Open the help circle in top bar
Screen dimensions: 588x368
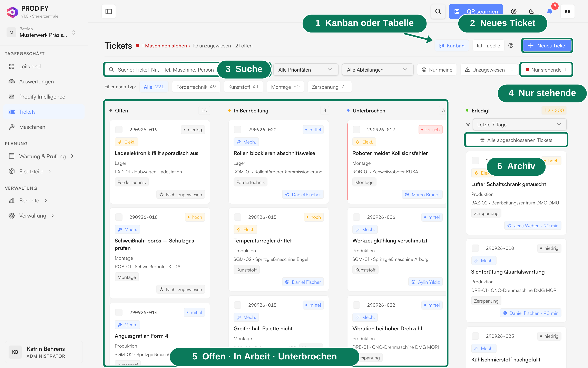(x=513, y=11)
